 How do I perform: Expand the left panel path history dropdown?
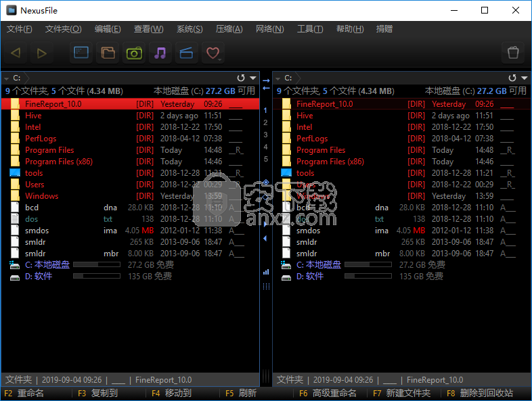click(x=252, y=78)
